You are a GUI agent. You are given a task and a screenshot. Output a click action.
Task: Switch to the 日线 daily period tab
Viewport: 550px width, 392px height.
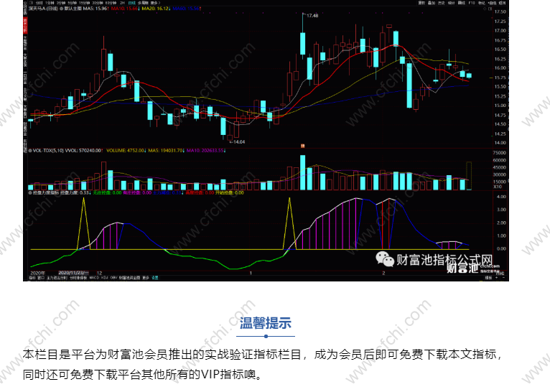tap(132, 3)
